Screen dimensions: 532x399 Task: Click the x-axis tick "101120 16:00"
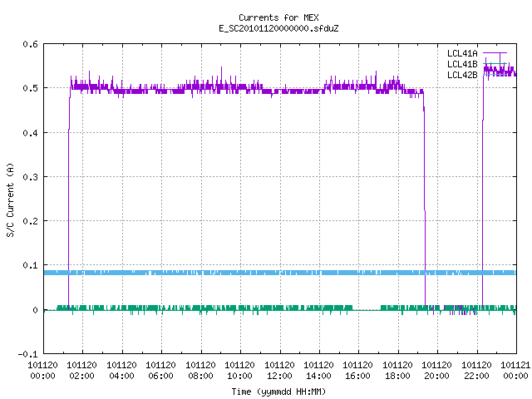[358, 371]
